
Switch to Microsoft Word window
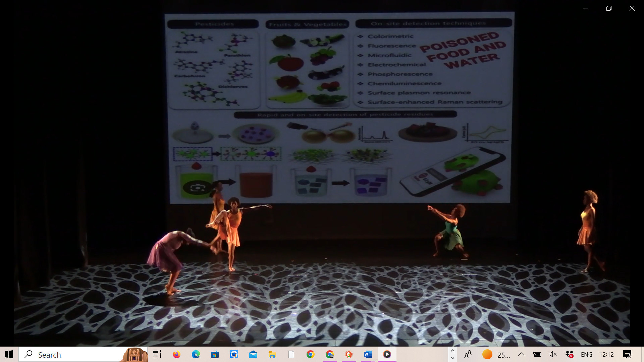(x=368, y=354)
